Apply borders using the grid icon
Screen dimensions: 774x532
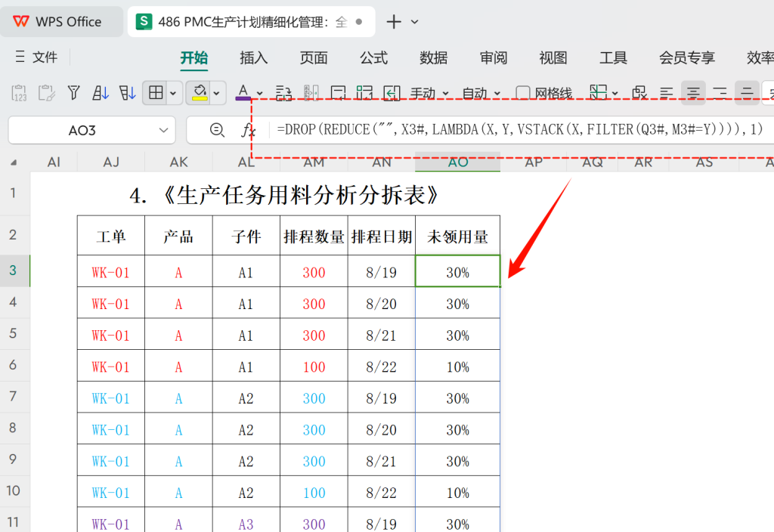[x=156, y=93]
